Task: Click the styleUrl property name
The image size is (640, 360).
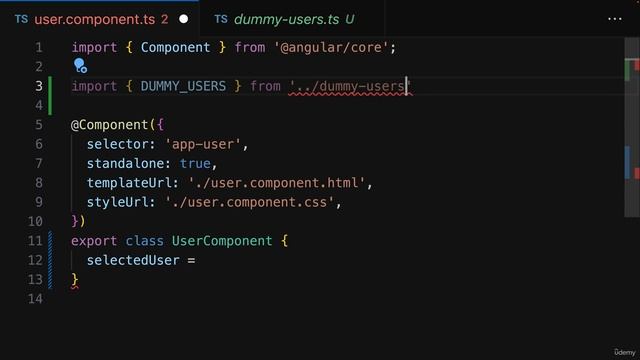Action: click(x=118, y=202)
